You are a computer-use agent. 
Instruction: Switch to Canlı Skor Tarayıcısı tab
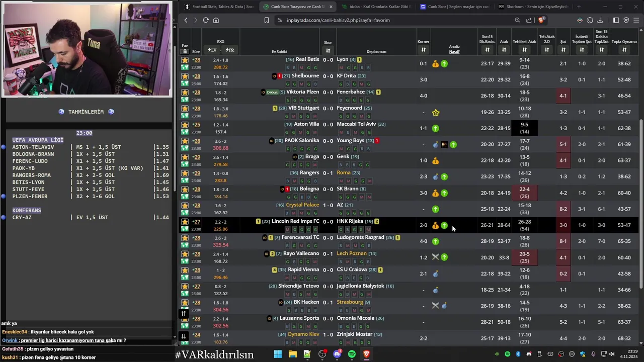297,7
